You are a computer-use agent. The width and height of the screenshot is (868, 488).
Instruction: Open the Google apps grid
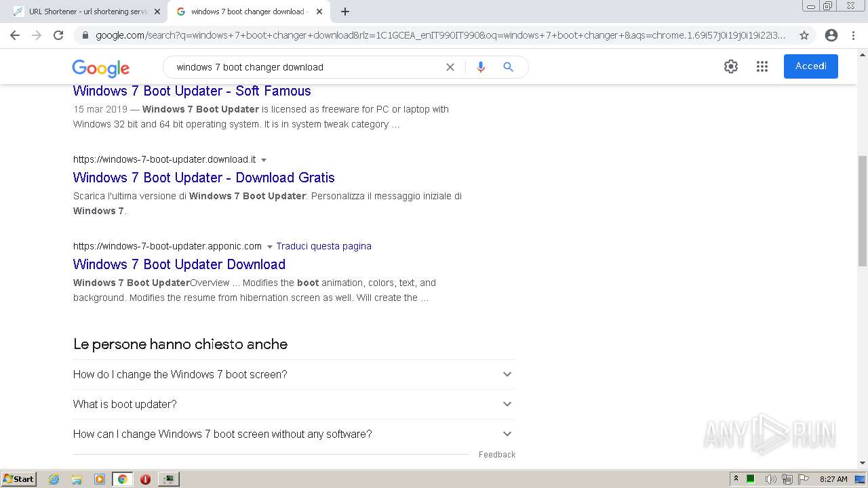pos(762,66)
